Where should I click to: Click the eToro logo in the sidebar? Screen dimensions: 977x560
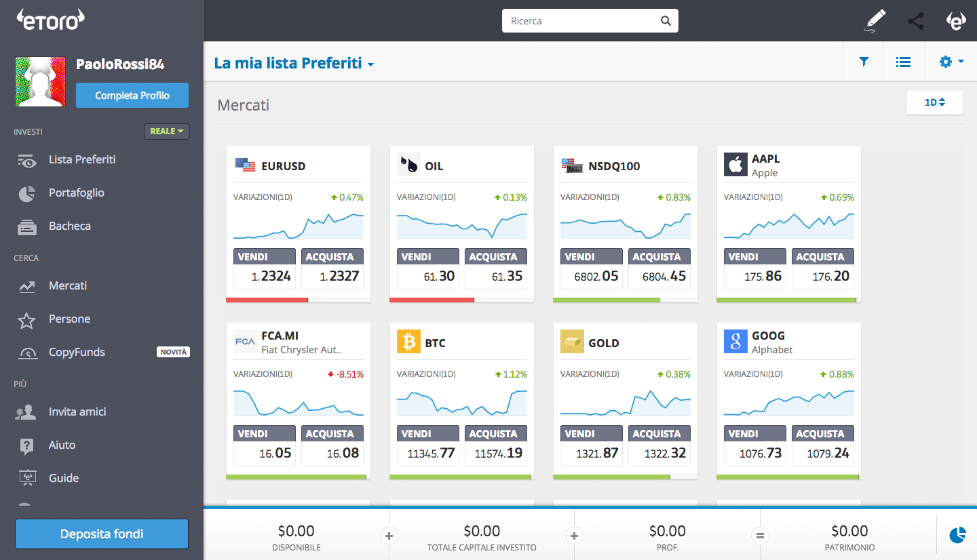click(52, 20)
